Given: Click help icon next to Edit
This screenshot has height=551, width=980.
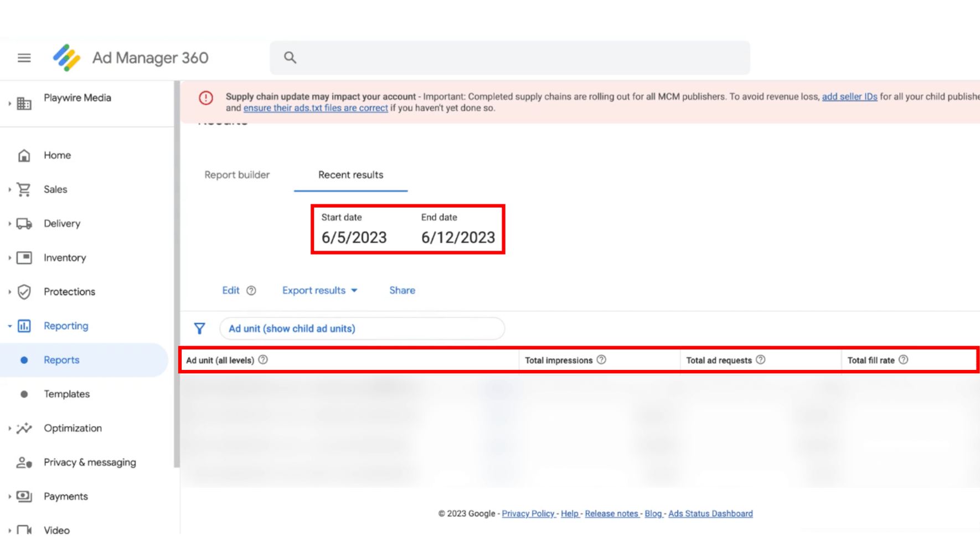Looking at the screenshot, I should [251, 291].
